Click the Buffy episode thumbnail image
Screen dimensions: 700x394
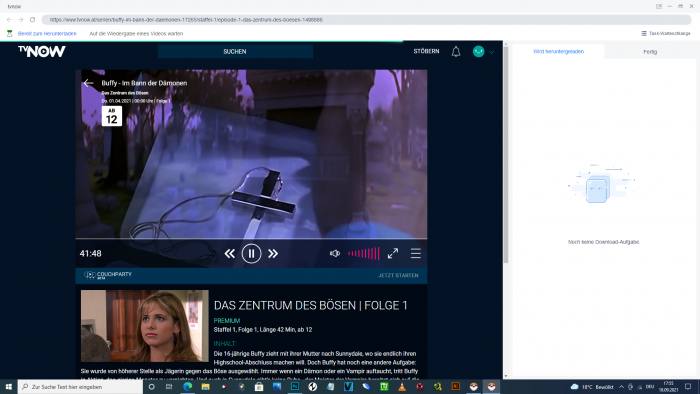click(x=145, y=326)
